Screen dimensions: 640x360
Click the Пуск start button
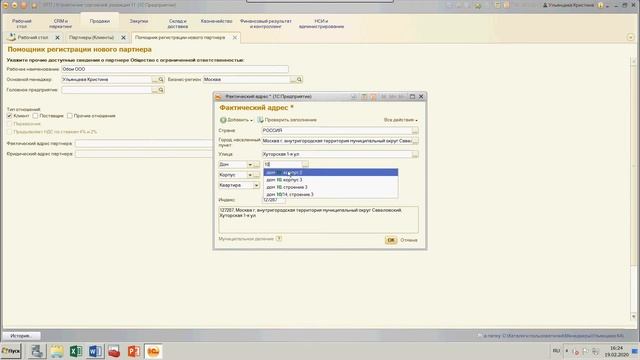[11, 351]
